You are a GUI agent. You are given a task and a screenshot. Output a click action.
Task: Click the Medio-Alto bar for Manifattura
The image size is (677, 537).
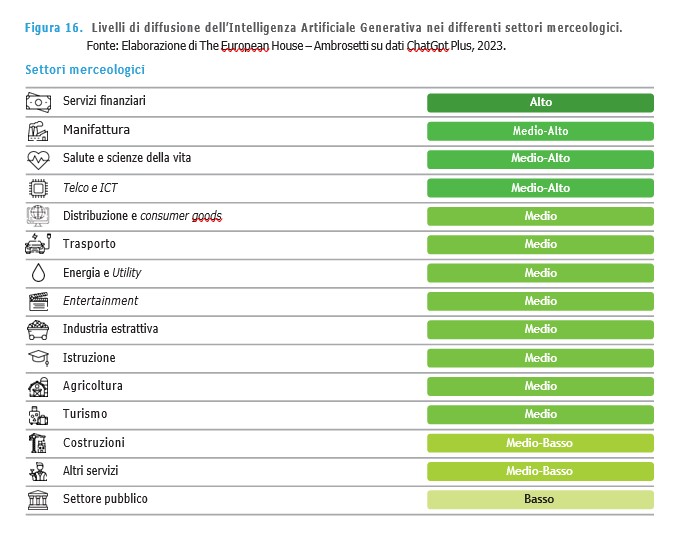coord(540,130)
